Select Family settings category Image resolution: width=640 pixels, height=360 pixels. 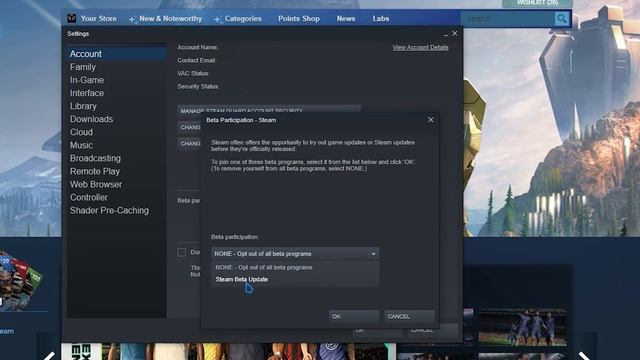[117, 67]
